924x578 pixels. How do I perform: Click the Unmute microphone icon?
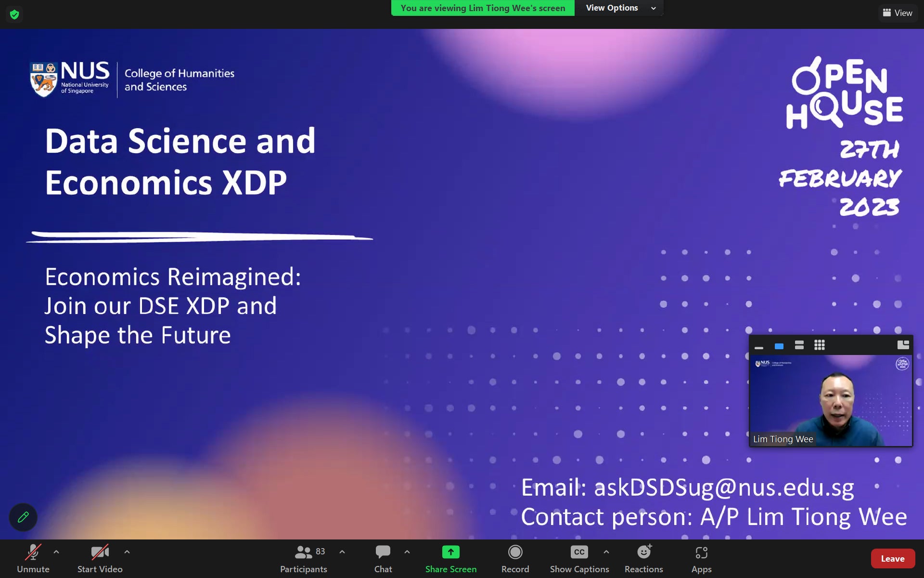(33, 552)
